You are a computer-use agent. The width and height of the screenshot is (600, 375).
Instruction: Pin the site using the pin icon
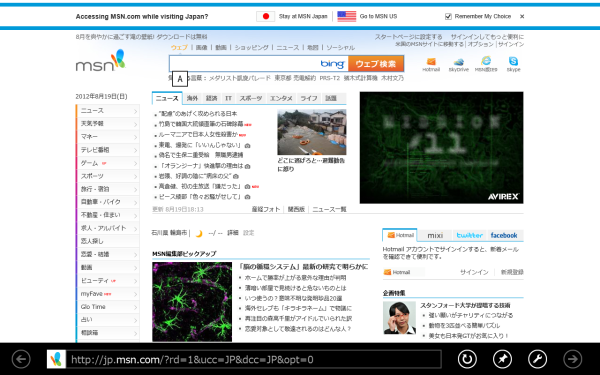point(502,359)
